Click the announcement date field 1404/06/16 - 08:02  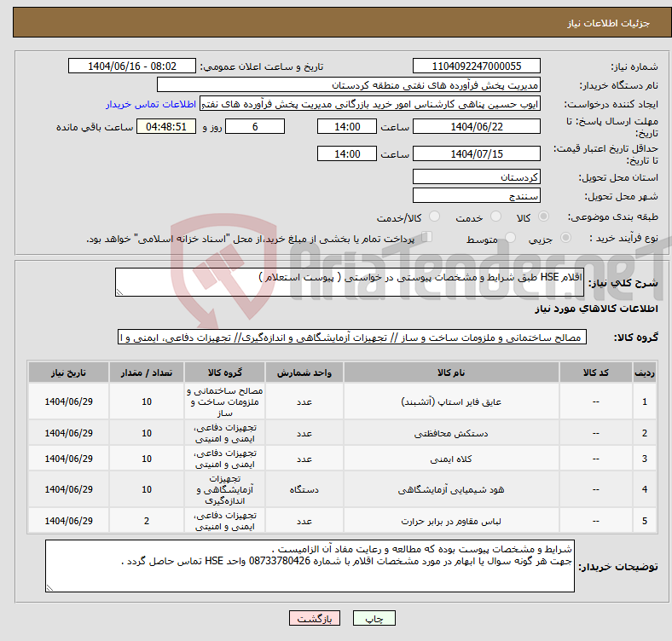pos(132,66)
